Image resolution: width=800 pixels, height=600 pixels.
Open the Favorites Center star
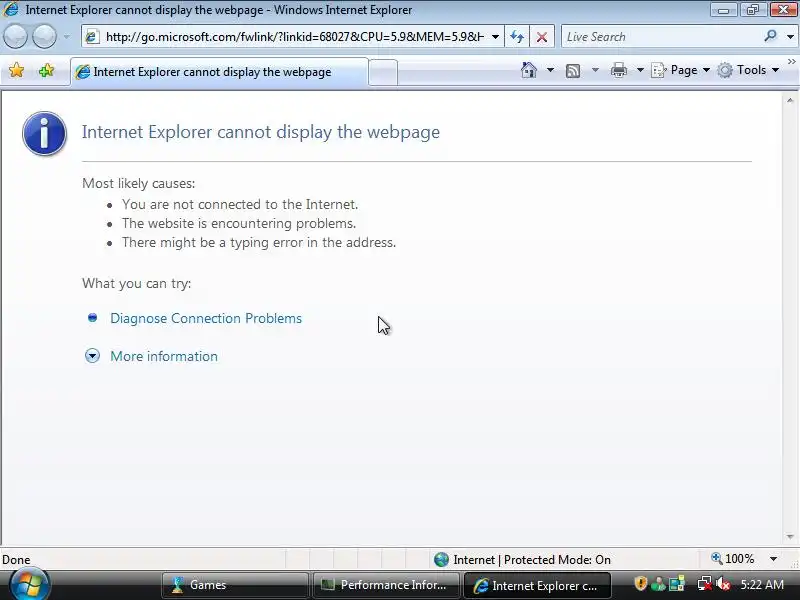(x=17, y=70)
